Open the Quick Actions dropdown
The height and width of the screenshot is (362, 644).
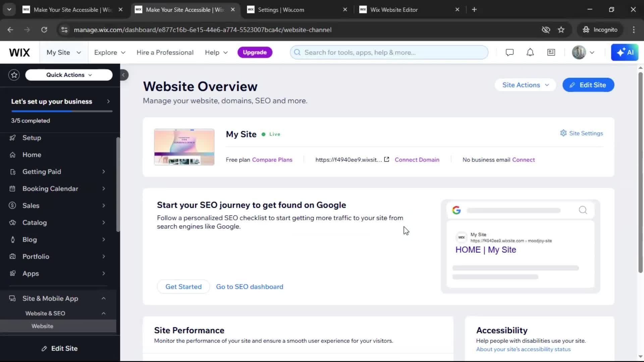(x=69, y=75)
